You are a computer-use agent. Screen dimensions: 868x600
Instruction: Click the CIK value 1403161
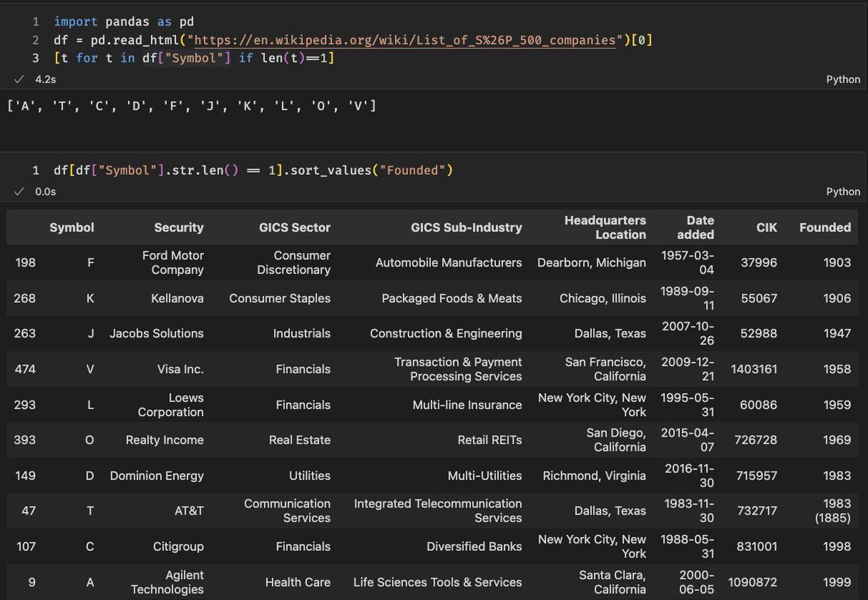[754, 369]
